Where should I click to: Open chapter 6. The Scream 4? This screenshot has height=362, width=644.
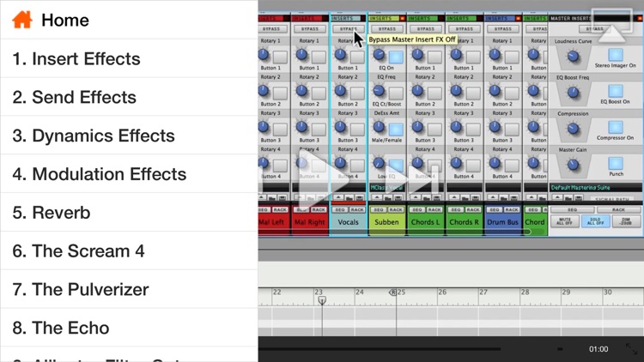click(129, 250)
